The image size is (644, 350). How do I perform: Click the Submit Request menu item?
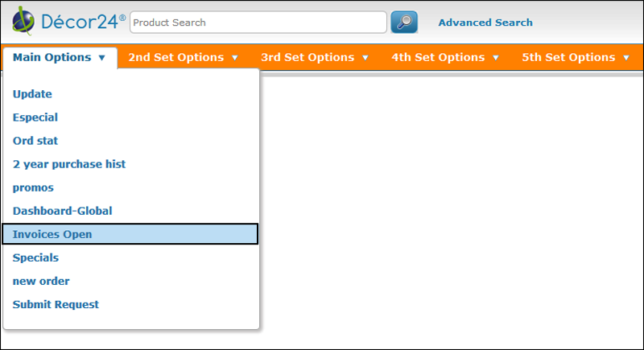pyautogui.click(x=56, y=304)
